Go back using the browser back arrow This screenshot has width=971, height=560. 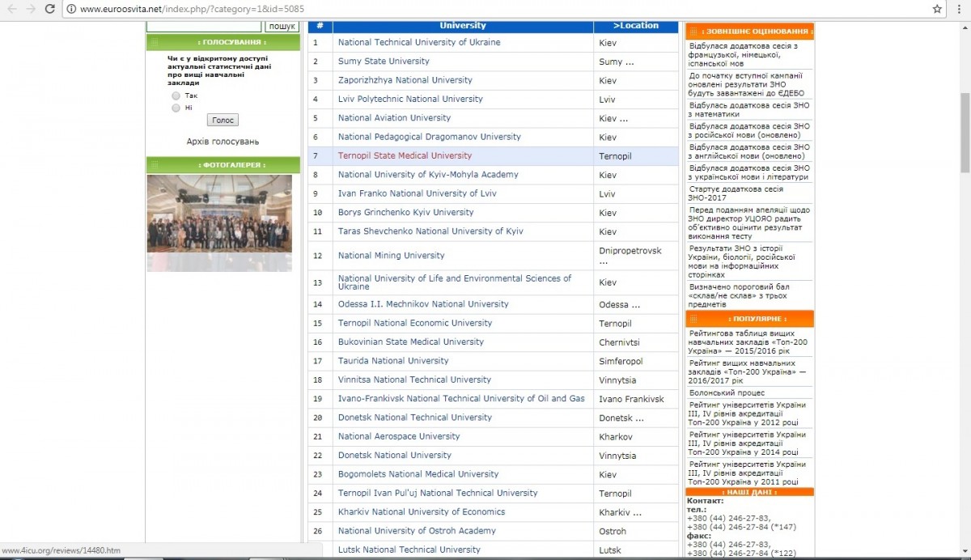pyautogui.click(x=11, y=9)
